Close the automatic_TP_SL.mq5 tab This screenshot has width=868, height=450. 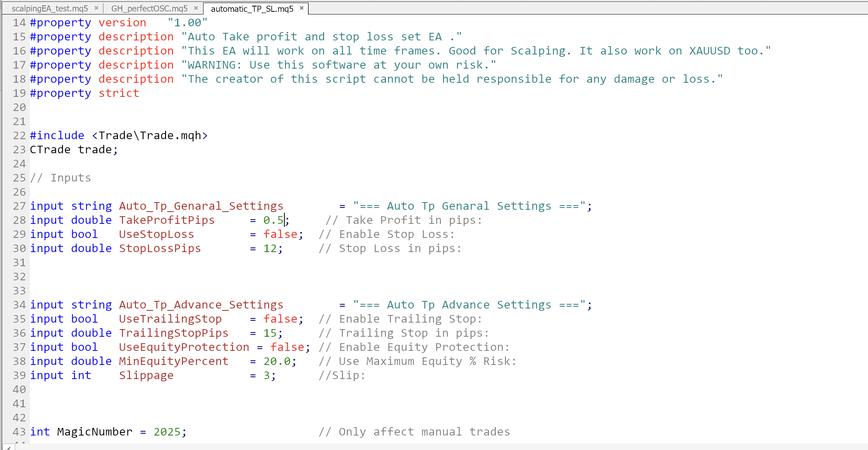(x=302, y=8)
